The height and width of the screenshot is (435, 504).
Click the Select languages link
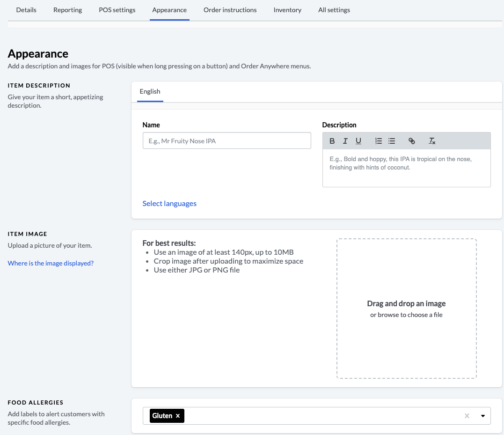coord(169,203)
